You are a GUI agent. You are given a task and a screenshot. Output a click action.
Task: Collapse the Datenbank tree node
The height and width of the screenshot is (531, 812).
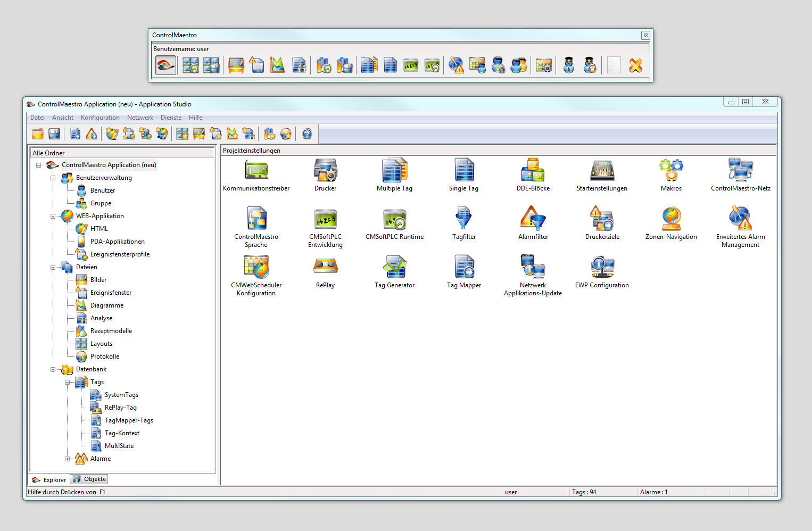tap(53, 369)
